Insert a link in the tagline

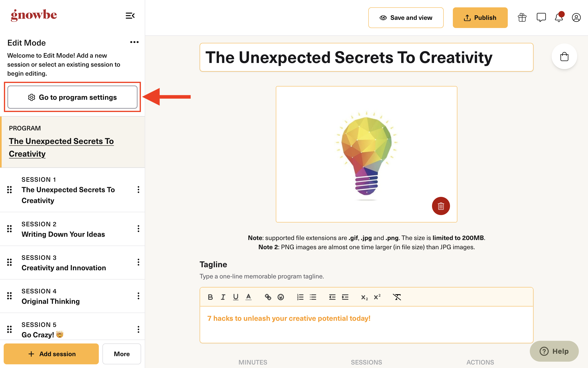click(268, 297)
